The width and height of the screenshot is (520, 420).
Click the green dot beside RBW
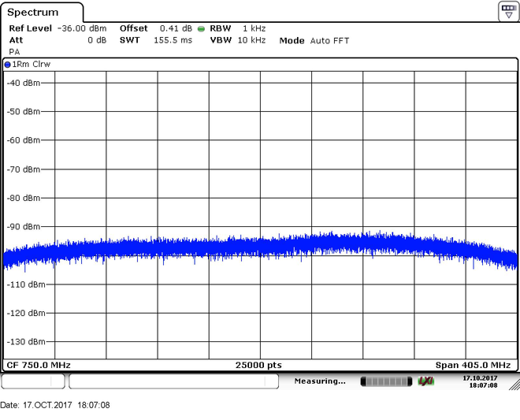(201, 29)
